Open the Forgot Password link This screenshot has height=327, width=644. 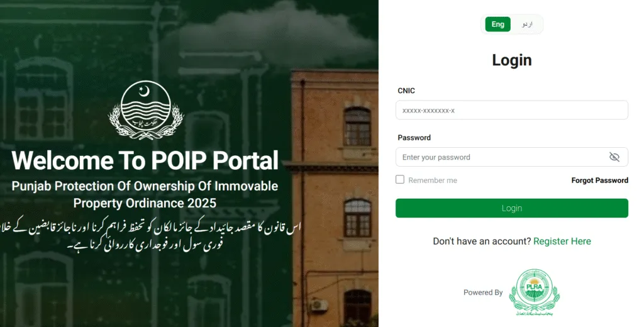[599, 180]
